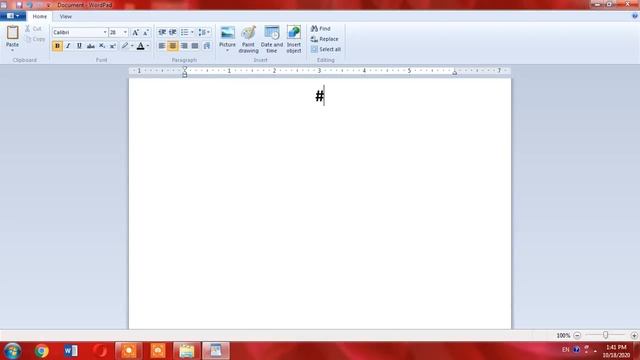Click the zoom in plus button
640x360 pixels.
(634, 335)
